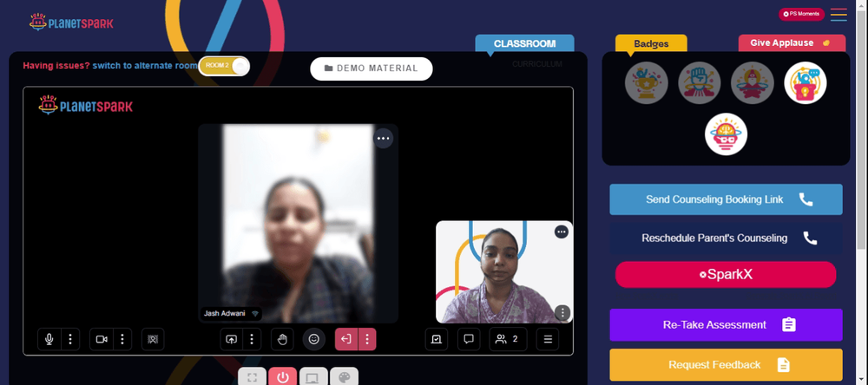The height and width of the screenshot is (385, 868).
Task: Open the main site hamburger menu at top right
Action: [x=838, y=15]
